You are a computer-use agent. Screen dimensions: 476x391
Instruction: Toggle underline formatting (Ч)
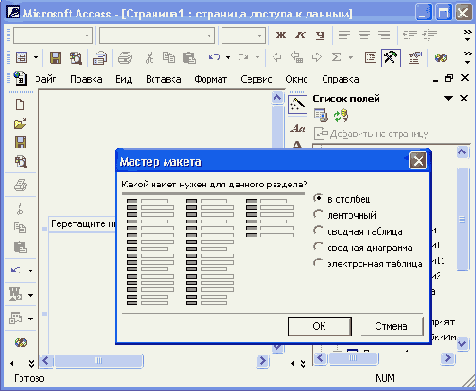(320, 35)
